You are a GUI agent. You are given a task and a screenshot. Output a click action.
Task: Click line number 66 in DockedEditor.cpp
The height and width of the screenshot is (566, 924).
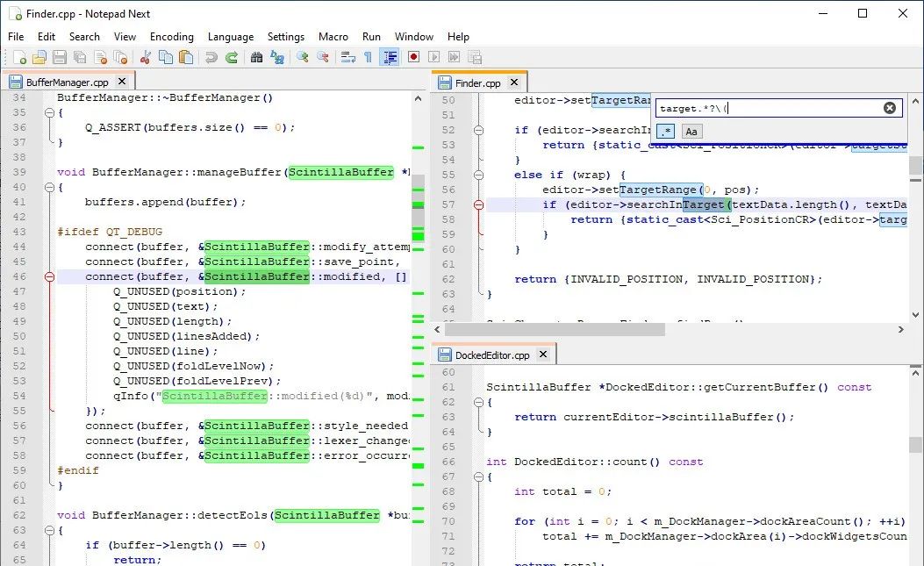coord(448,462)
